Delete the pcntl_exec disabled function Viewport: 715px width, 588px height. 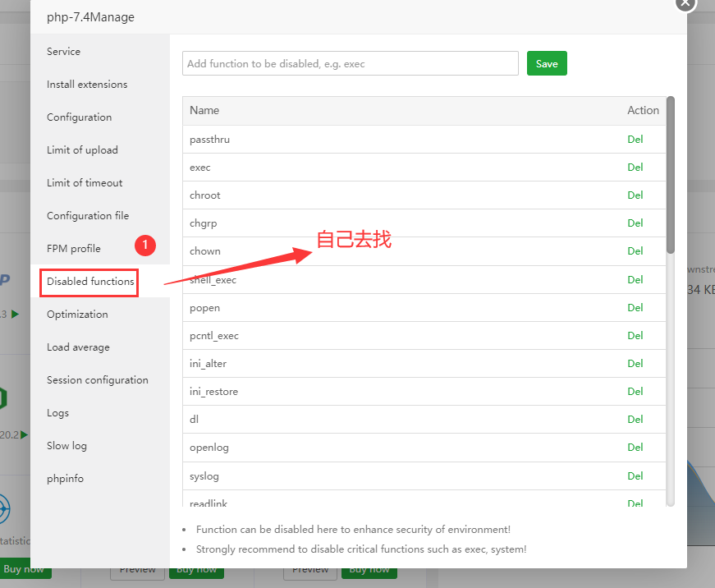coord(635,335)
